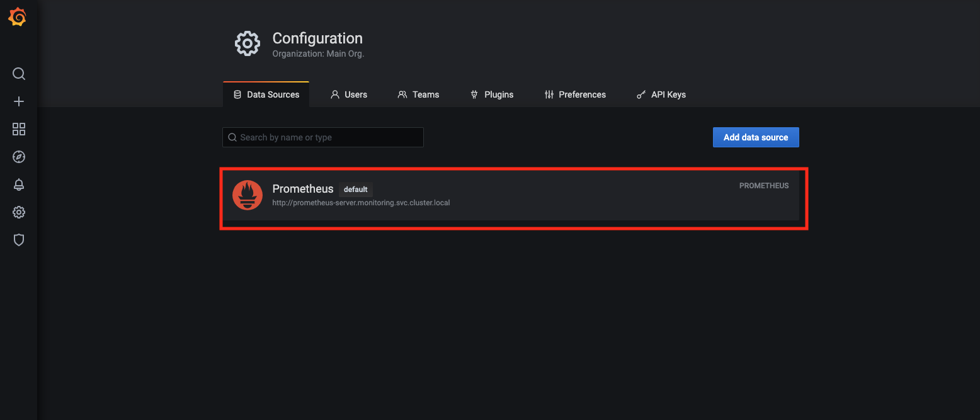This screenshot has width=980, height=420.
Task: Open the Explore compass icon in sidebar
Action: pyautogui.click(x=19, y=157)
